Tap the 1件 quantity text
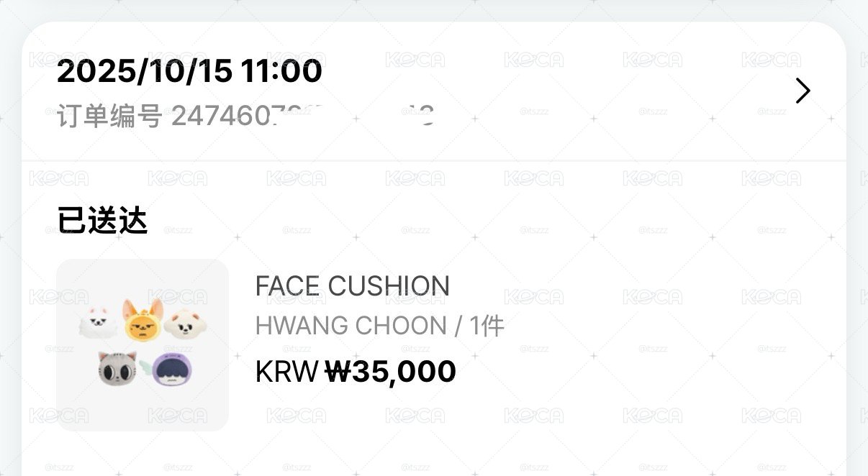868x476 pixels. click(x=487, y=326)
